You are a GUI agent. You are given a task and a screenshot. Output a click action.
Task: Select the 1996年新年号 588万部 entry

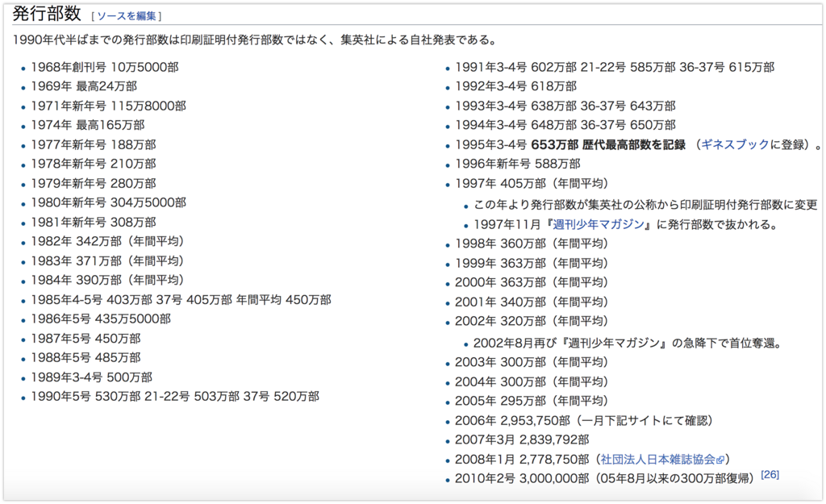(x=518, y=164)
